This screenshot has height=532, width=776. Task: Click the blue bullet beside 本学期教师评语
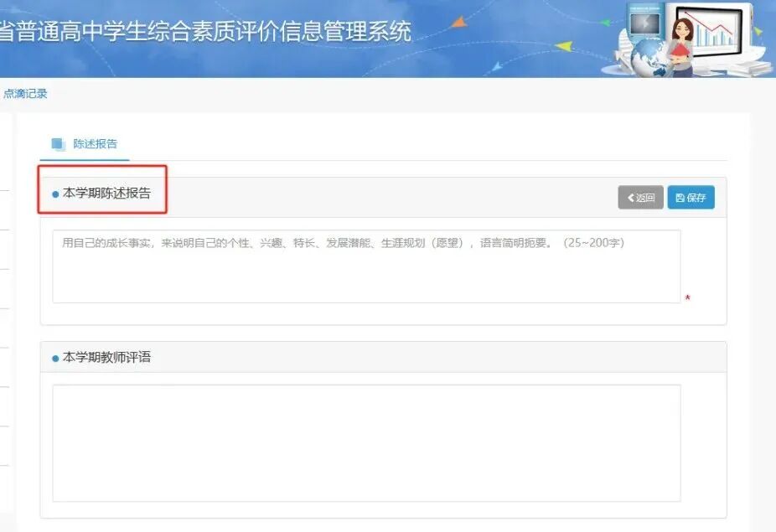(55, 359)
